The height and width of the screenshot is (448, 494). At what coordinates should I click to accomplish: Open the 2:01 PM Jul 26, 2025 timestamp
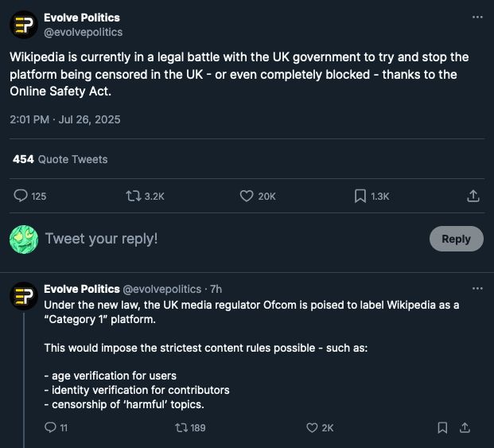65,119
